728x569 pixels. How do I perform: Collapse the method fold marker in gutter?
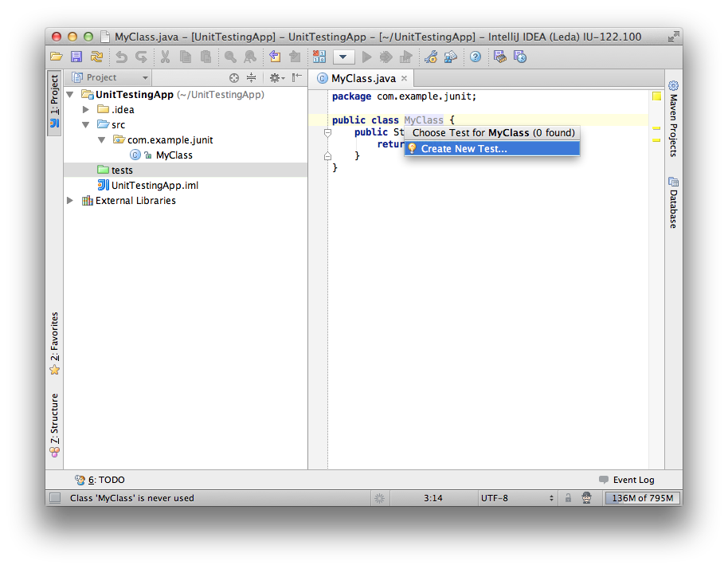click(x=328, y=133)
